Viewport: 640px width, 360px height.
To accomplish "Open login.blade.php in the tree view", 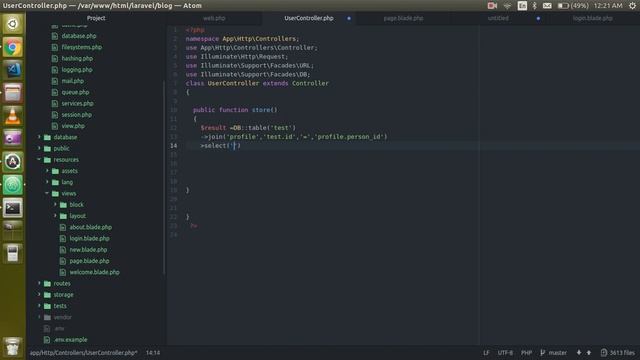I will coord(89,238).
